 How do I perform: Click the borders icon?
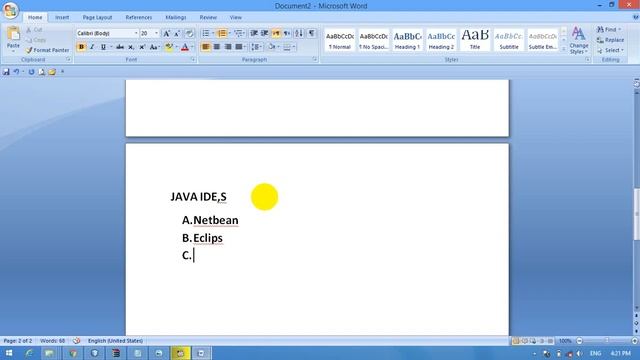(x=287, y=47)
